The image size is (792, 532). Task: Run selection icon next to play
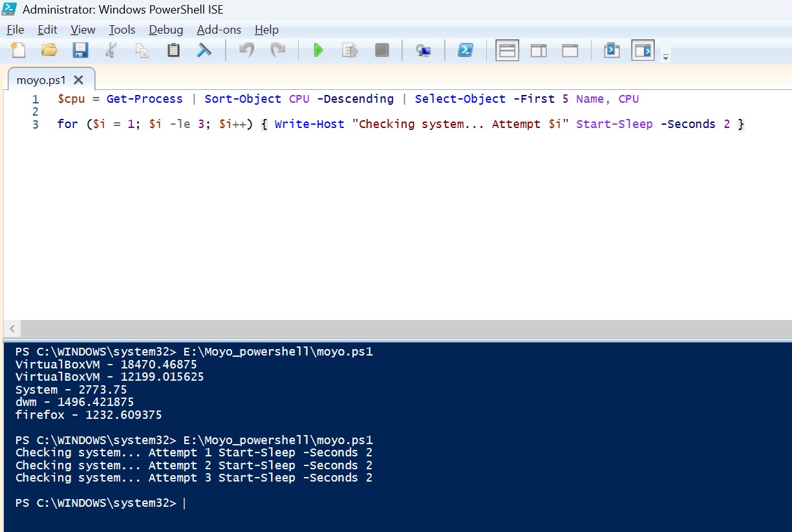350,50
